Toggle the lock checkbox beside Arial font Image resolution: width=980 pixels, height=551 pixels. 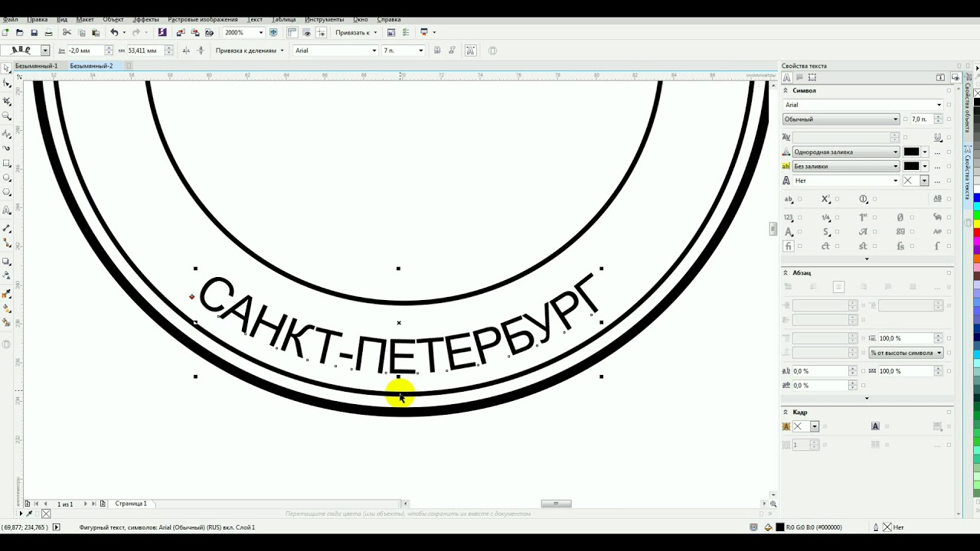click(x=949, y=105)
